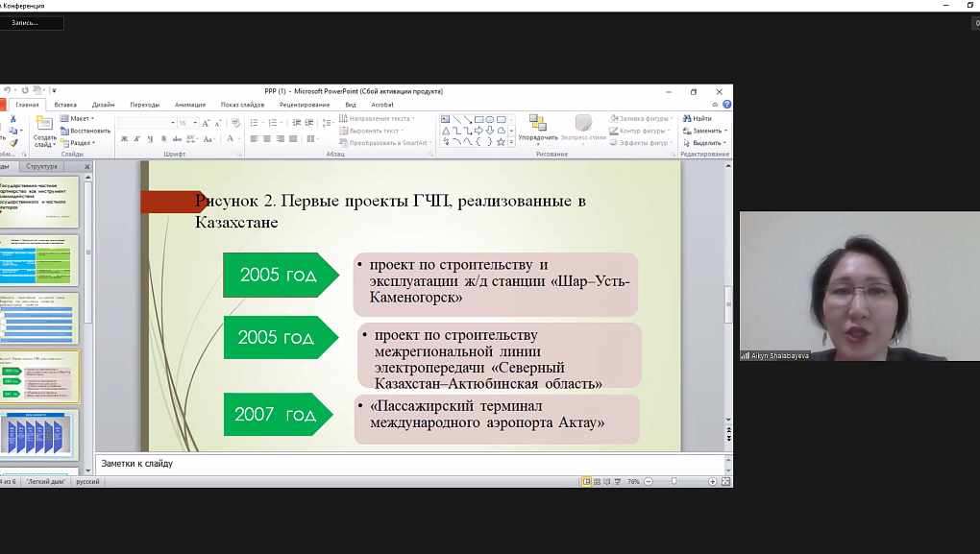Image resolution: width=980 pixels, height=554 pixels.
Task: Click Clear Formatting icon
Action: tap(235, 123)
